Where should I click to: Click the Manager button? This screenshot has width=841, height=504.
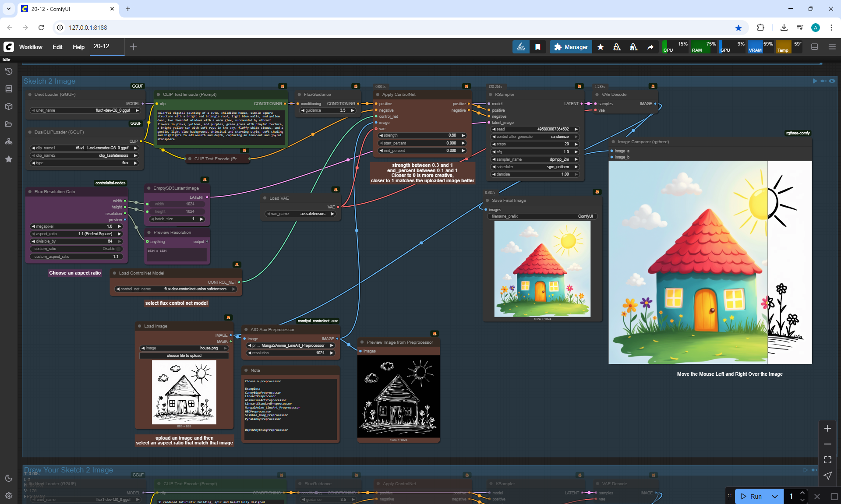(x=571, y=47)
